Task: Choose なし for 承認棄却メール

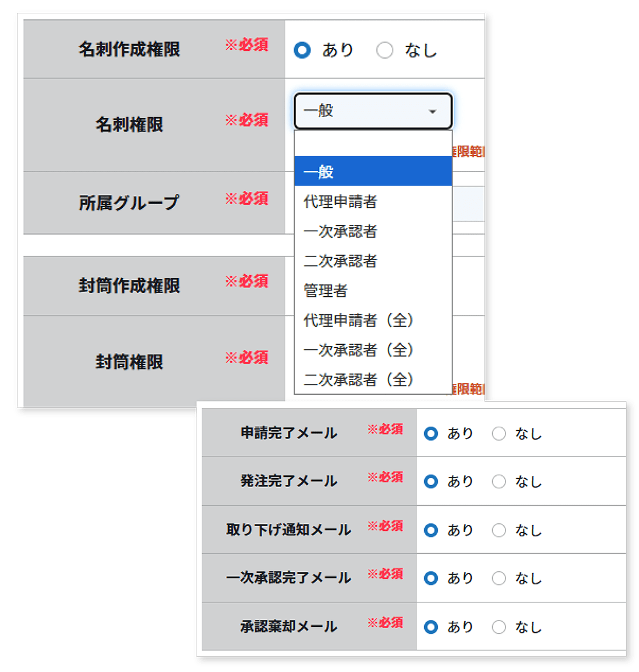Action: (499, 626)
